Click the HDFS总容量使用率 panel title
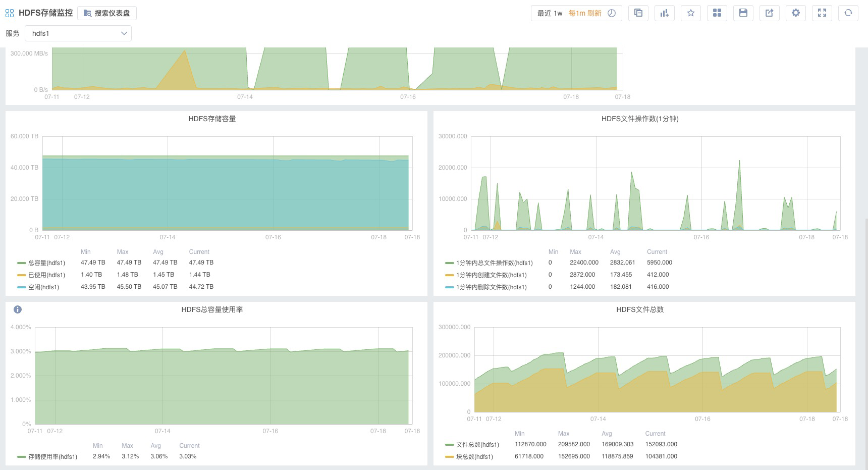868x470 pixels. click(212, 309)
